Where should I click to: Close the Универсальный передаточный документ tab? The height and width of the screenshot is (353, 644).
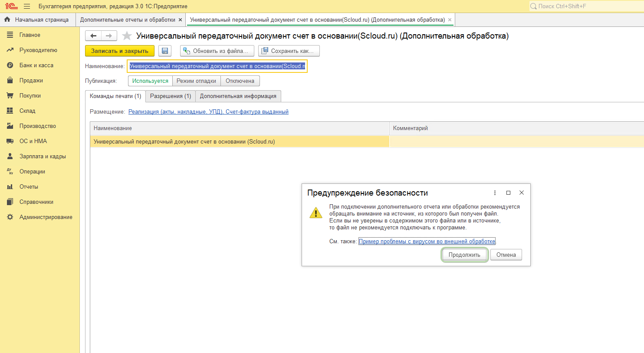(450, 20)
